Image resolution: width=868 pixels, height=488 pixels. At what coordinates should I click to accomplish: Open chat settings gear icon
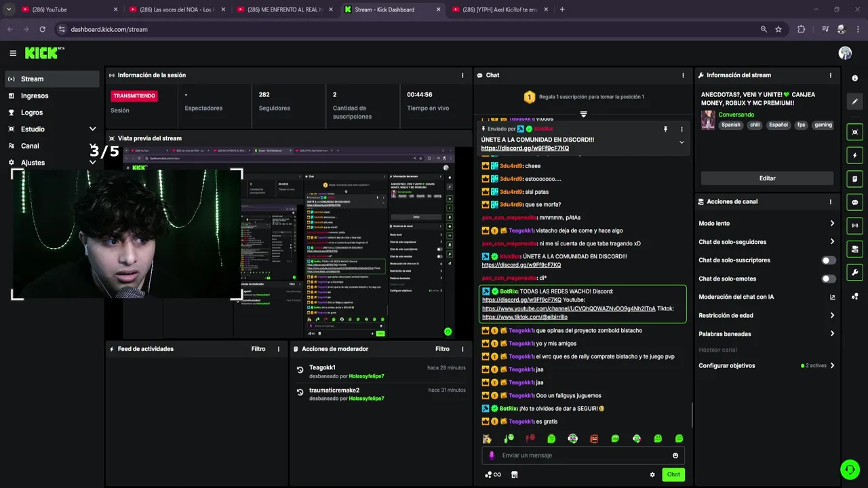tap(652, 474)
